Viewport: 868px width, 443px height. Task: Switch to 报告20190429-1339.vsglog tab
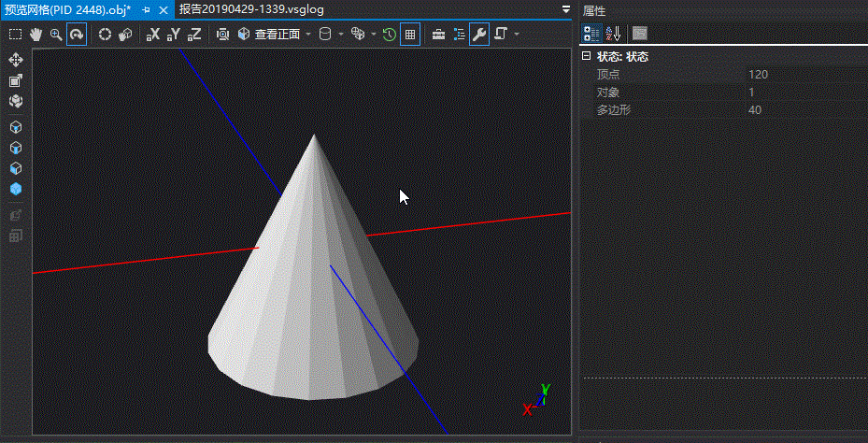click(252, 10)
